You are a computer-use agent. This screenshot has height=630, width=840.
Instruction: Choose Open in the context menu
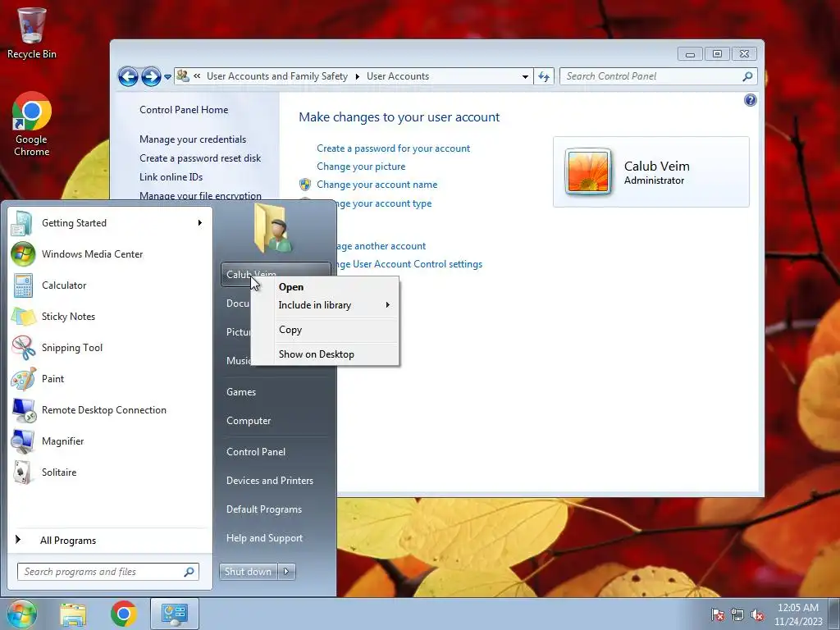tap(291, 287)
